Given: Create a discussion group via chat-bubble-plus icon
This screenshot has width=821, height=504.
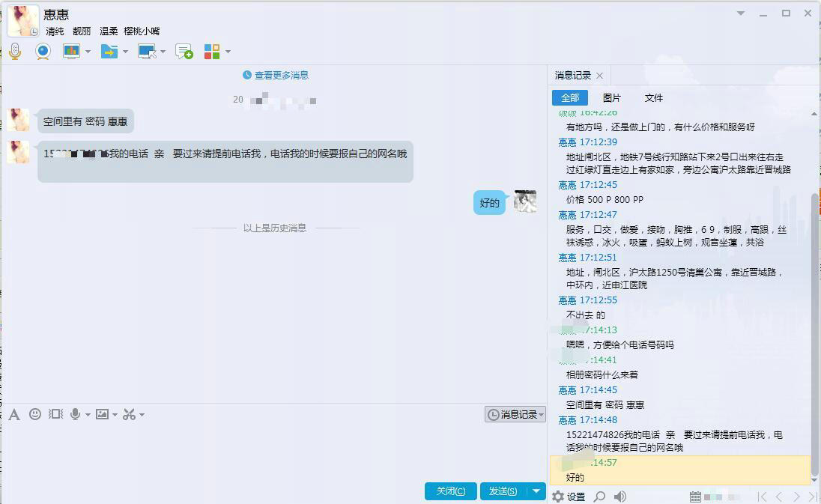Looking at the screenshot, I should coord(183,51).
